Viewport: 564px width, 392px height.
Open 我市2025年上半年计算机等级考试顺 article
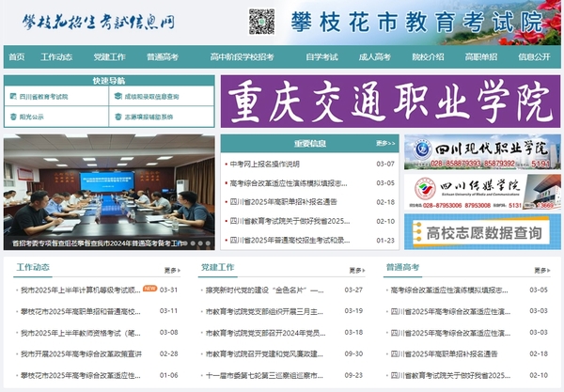point(81,290)
